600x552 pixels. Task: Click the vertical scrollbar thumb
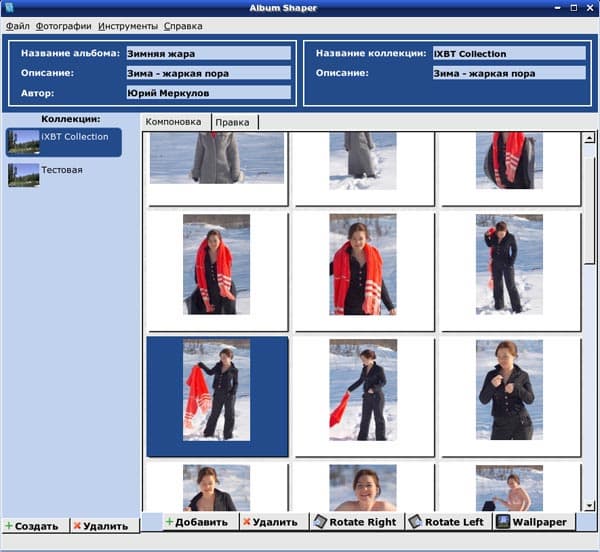coord(589,210)
